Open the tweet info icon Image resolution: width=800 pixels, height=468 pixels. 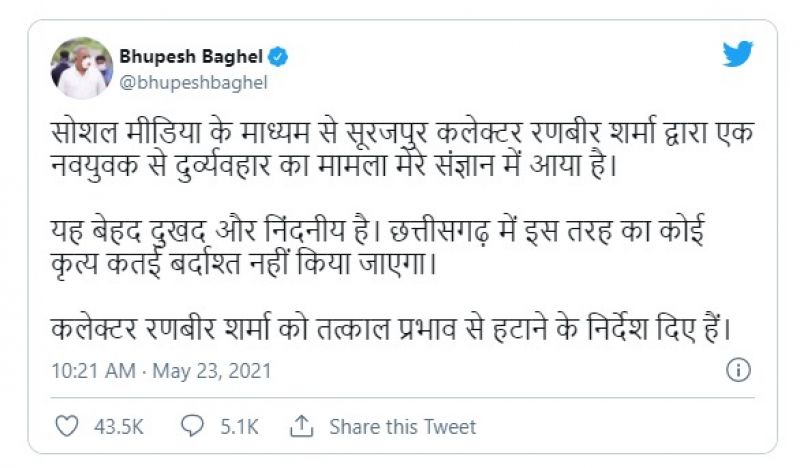737,371
